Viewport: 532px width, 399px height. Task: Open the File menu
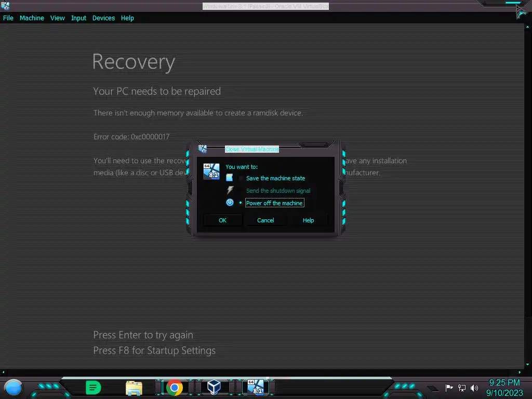pyautogui.click(x=8, y=18)
